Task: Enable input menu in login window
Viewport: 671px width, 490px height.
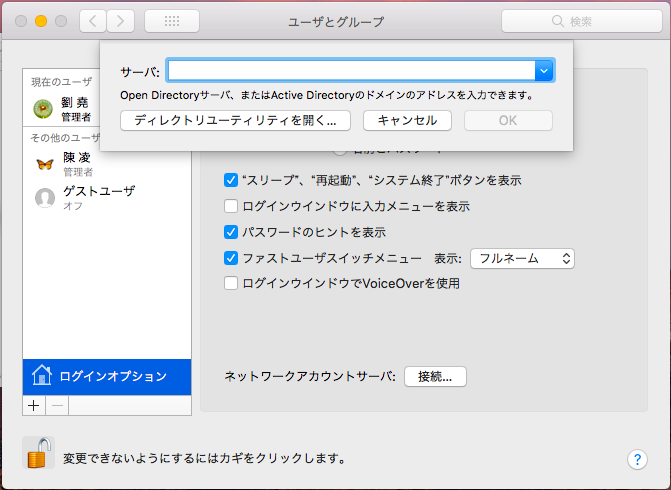Action: [x=231, y=206]
